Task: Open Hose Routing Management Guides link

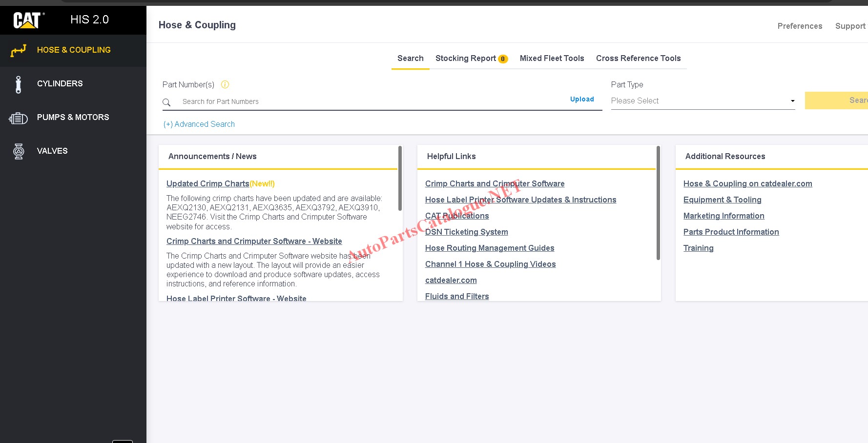Action: (490, 248)
